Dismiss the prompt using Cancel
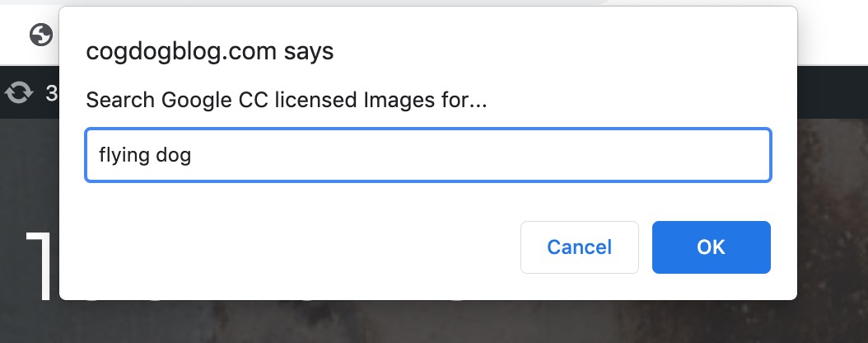The height and width of the screenshot is (343, 868). pyautogui.click(x=580, y=247)
